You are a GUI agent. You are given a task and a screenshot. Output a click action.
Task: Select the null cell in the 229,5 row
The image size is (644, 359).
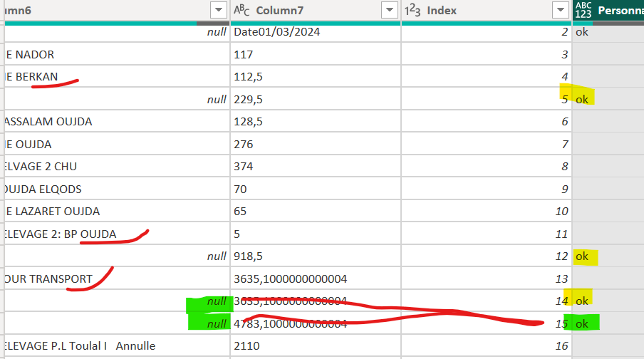coord(117,99)
